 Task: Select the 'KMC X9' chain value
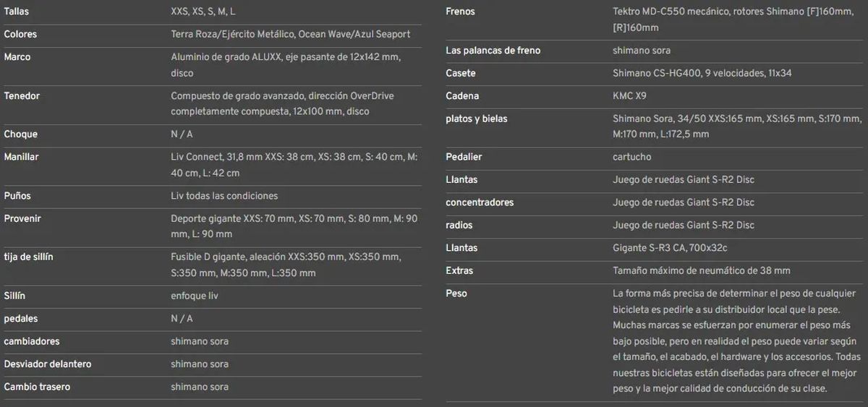pyautogui.click(x=631, y=96)
